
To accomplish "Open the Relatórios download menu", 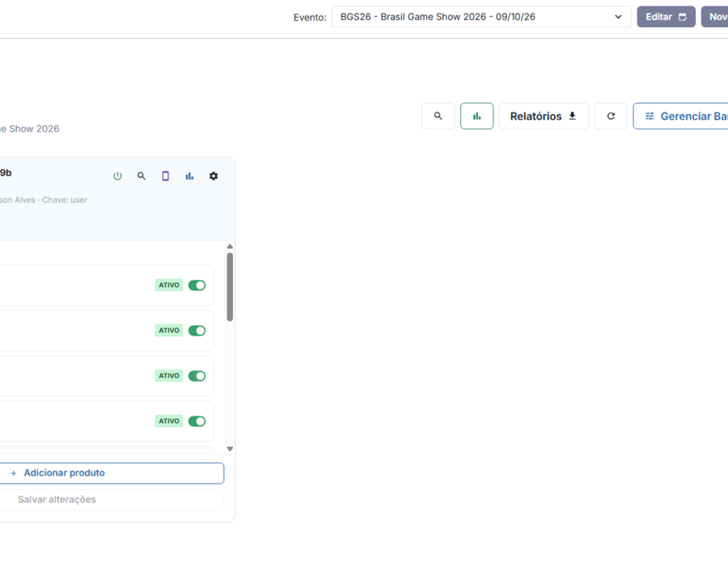I will pos(544,116).
